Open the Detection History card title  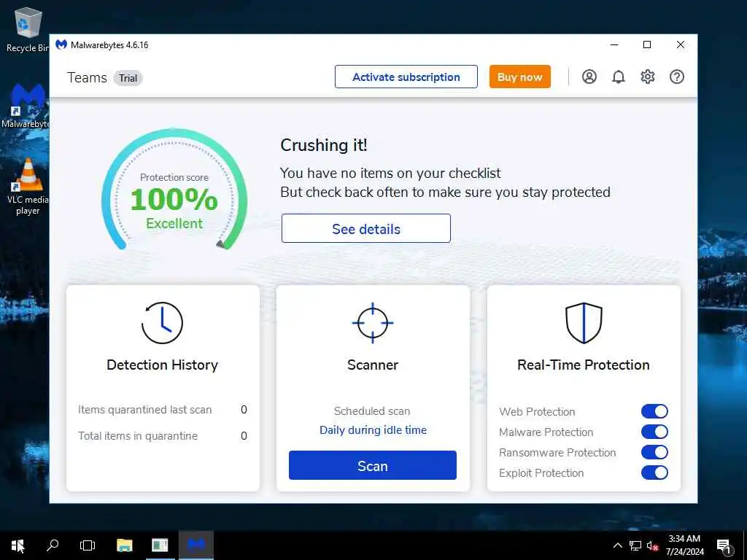(x=162, y=365)
